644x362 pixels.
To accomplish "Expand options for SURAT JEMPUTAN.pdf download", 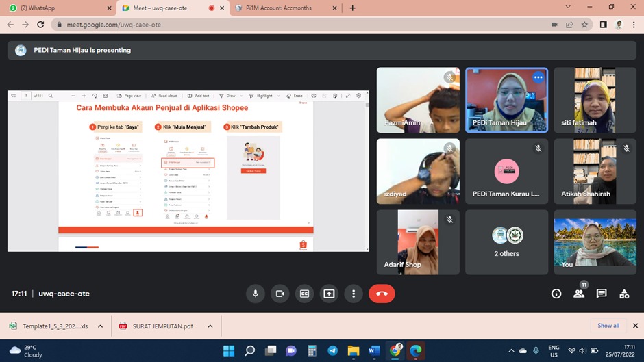I will pos(210,326).
